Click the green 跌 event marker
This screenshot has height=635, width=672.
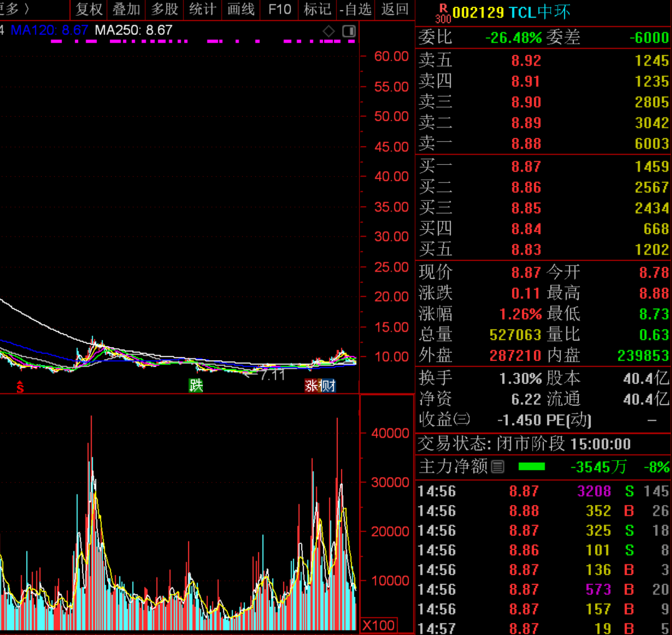pyautogui.click(x=196, y=386)
